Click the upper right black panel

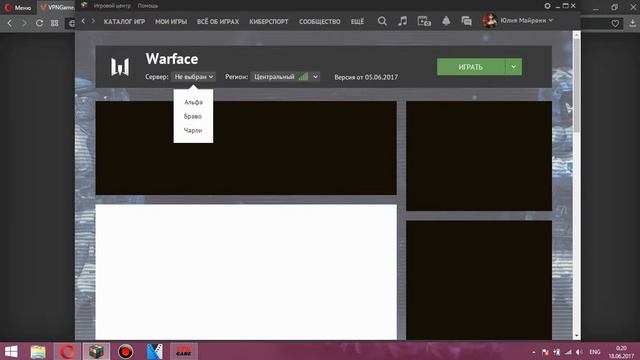click(x=479, y=156)
